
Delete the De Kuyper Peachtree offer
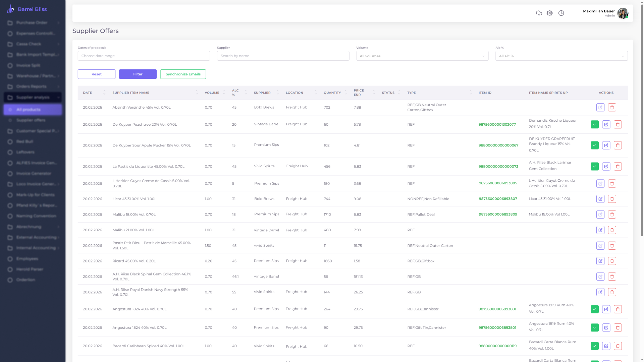point(618,125)
